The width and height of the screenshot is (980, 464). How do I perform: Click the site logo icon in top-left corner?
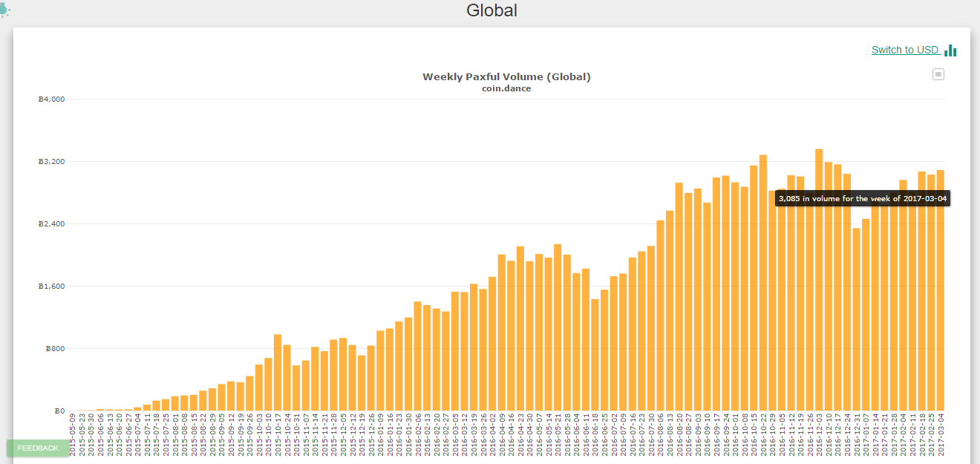[x=4, y=9]
